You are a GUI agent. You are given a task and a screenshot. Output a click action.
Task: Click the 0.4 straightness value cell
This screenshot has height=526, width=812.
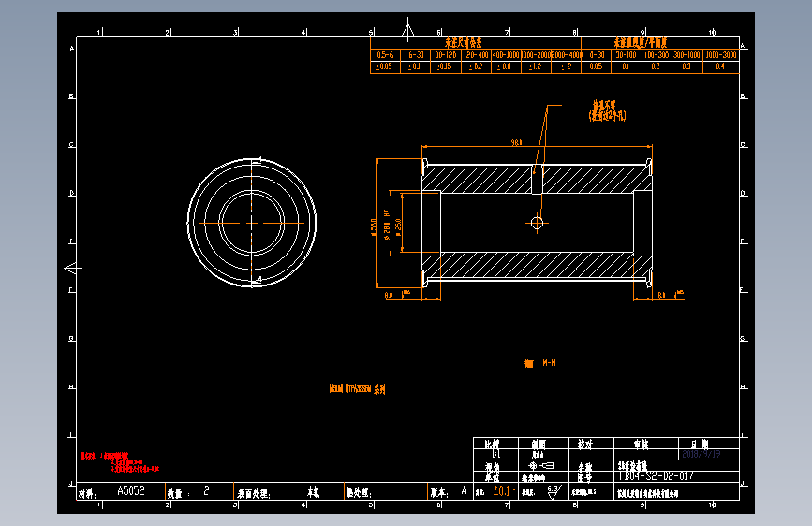pos(720,66)
